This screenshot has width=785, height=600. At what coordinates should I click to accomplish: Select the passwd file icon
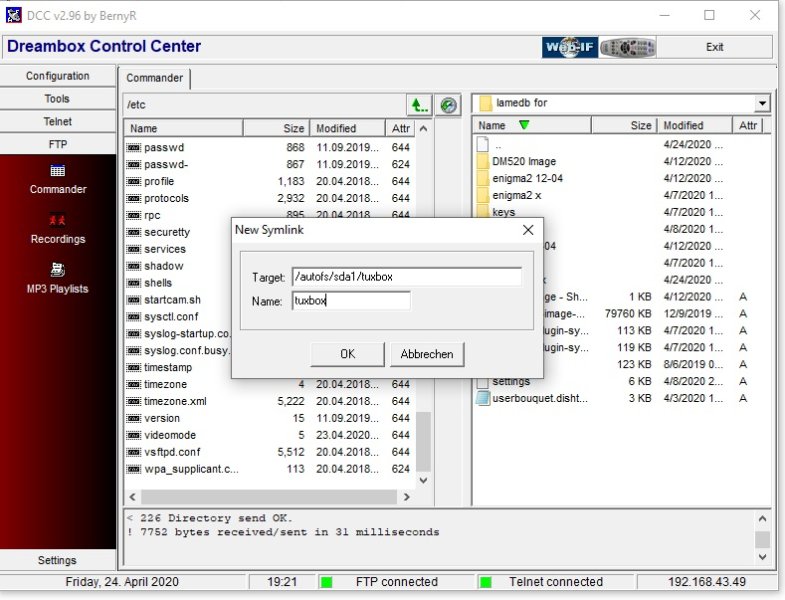click(133, 147)
